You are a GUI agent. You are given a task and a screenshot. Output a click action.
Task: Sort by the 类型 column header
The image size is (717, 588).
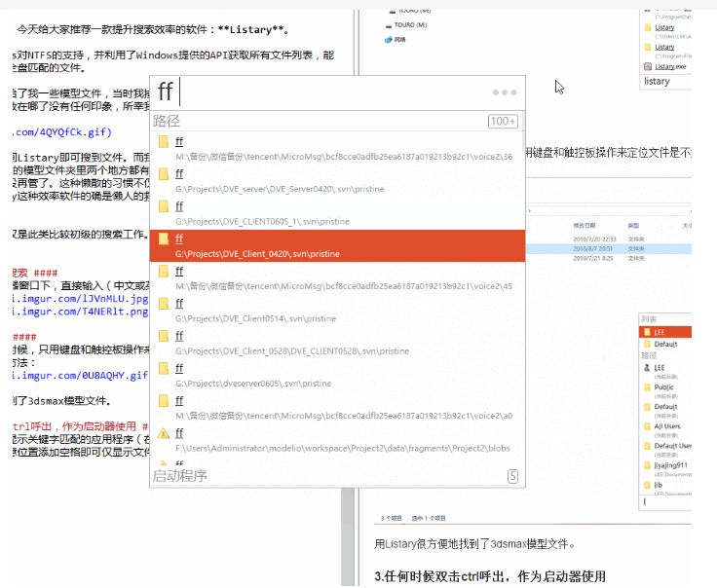pyautogui.click(x=633, y=226)
